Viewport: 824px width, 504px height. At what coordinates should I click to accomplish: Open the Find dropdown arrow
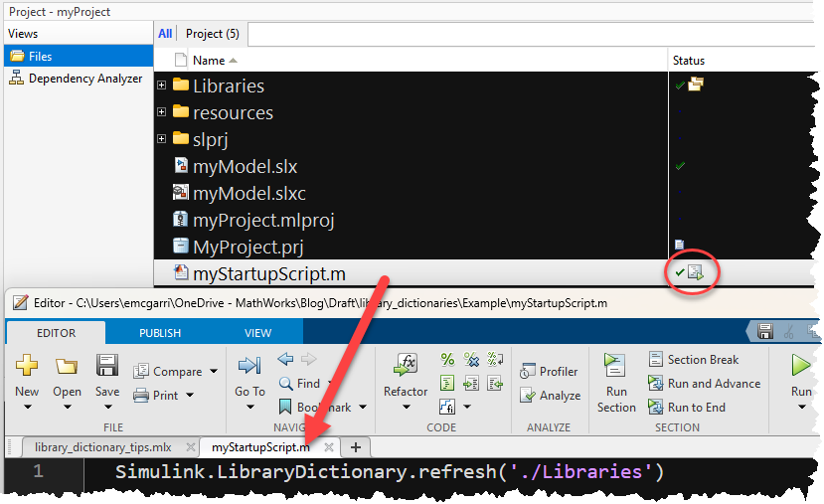click(x=331, y=384)
